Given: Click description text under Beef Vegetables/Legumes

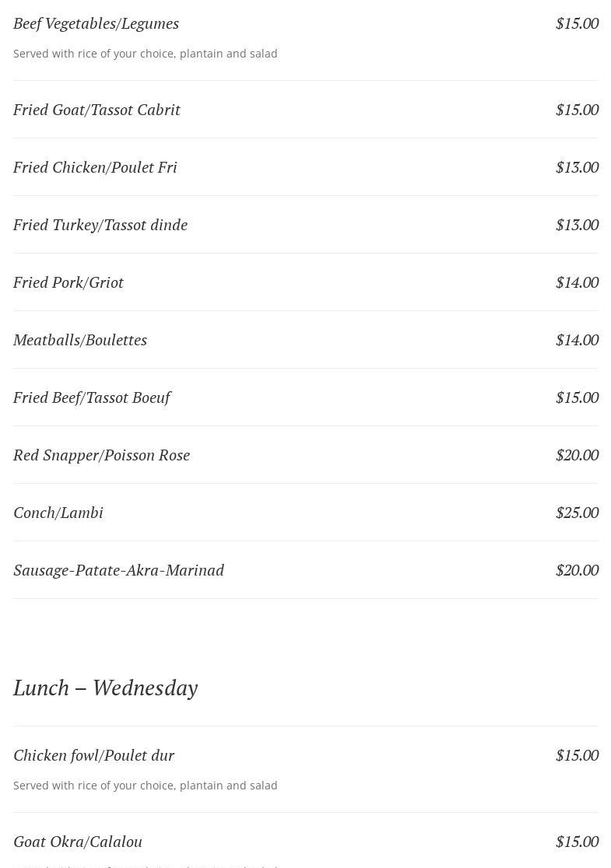Looking at the screenshot, I should pyautogui.click(x=145, y=54).
